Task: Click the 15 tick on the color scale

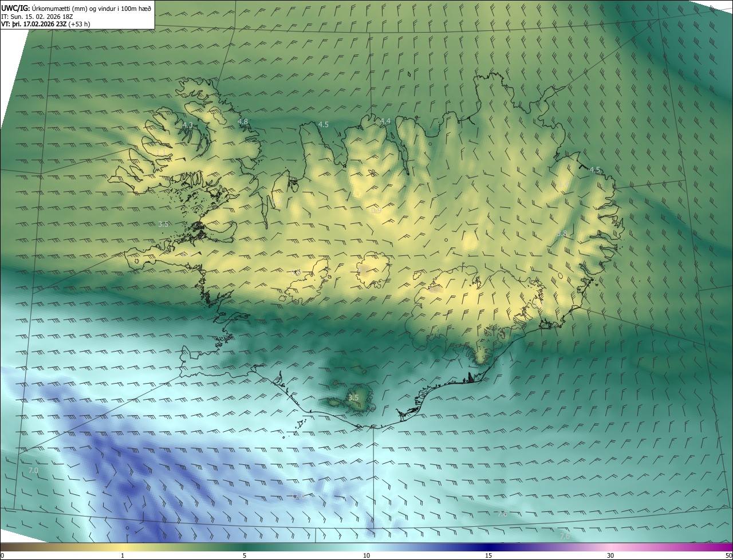Action: pos(488,555)
